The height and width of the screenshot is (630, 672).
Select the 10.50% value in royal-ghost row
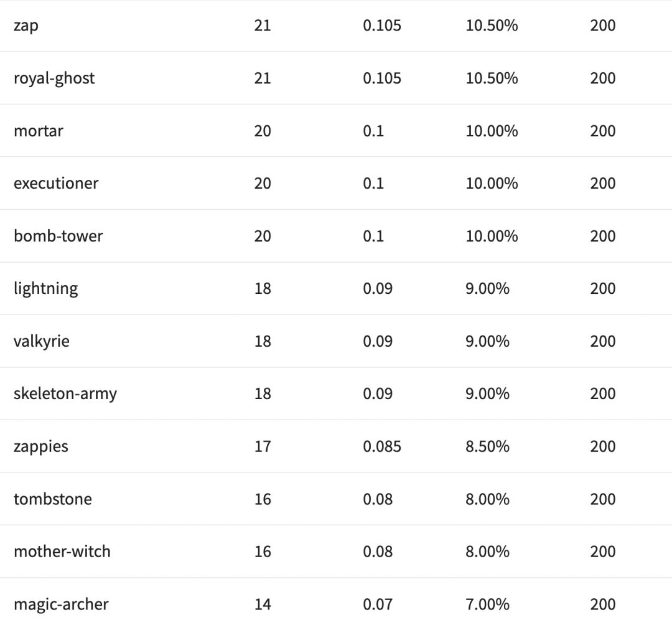pos(492,78)
